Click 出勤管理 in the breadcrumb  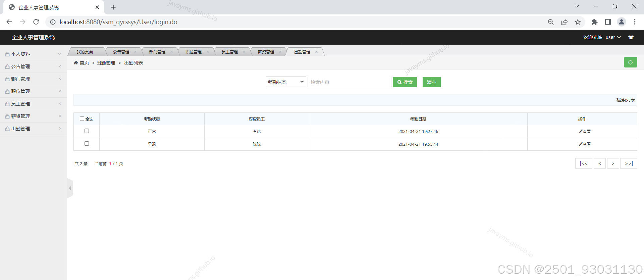tap(106, 63)
